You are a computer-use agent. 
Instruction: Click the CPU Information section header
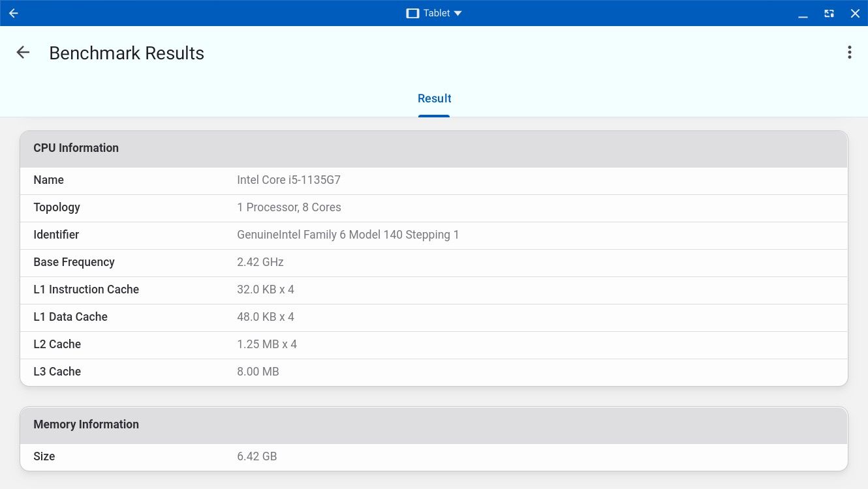(434, 149)
